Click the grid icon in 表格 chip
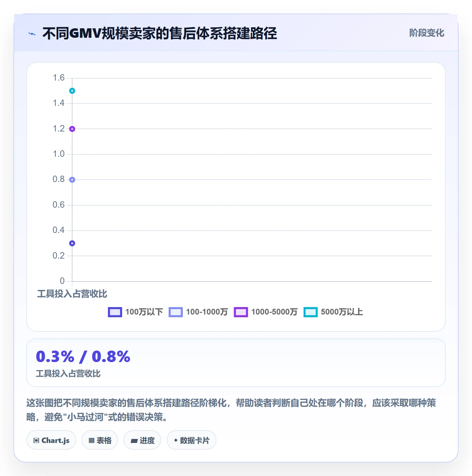The image size is (472, 476). pos(91,440)
